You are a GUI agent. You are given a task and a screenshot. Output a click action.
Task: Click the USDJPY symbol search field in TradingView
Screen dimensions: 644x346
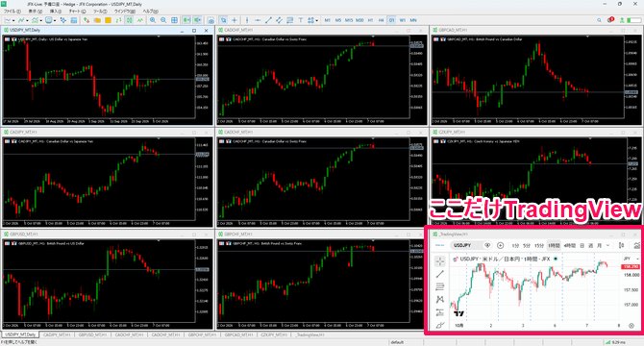466,245
